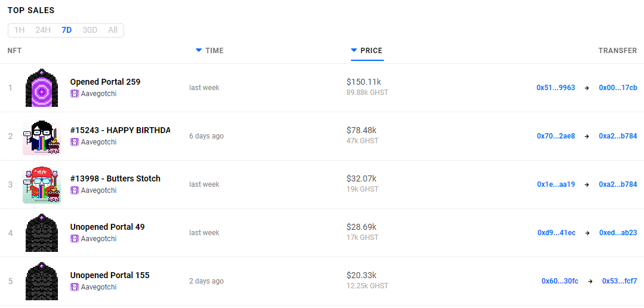Screen dimensions: 644x308
Task: Open Unopened Portal 49 title link
Action: point(107,227)
